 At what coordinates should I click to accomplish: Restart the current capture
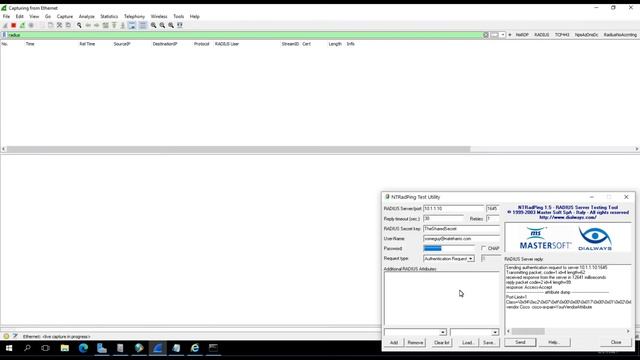(x=22, y=25)
